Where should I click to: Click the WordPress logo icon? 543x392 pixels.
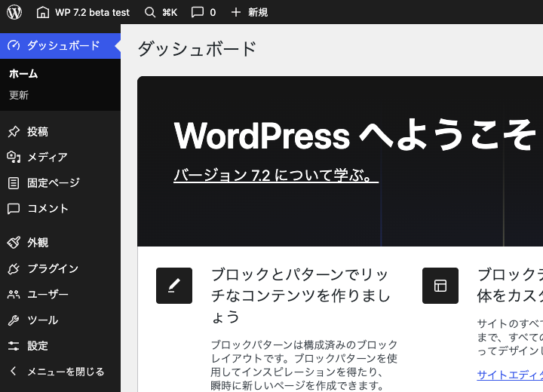14,12
